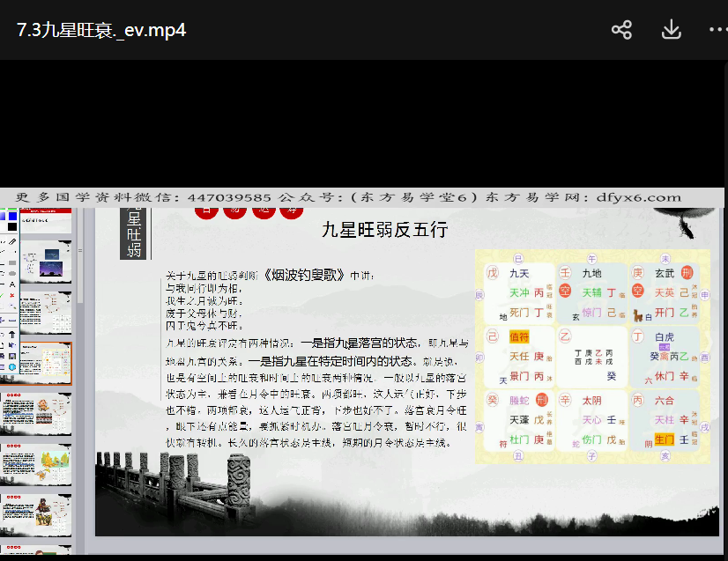Pick the blue color swatch in tool palette

(11, 216)
